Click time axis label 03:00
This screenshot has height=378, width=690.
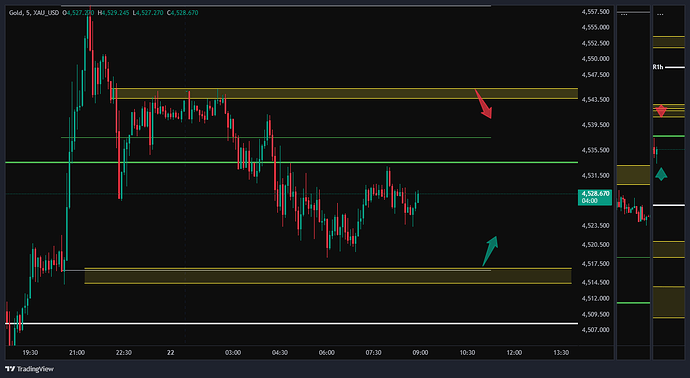point(233,352)
